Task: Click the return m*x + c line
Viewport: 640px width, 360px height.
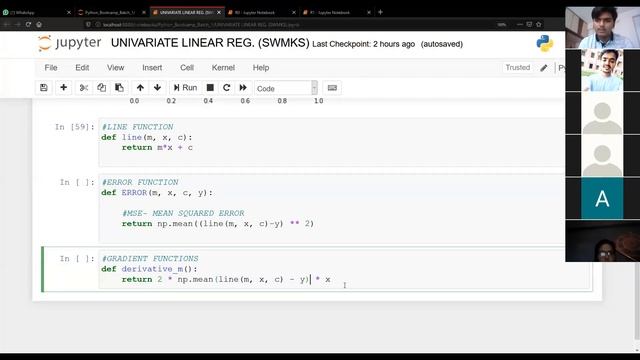Action: point(157,147)
